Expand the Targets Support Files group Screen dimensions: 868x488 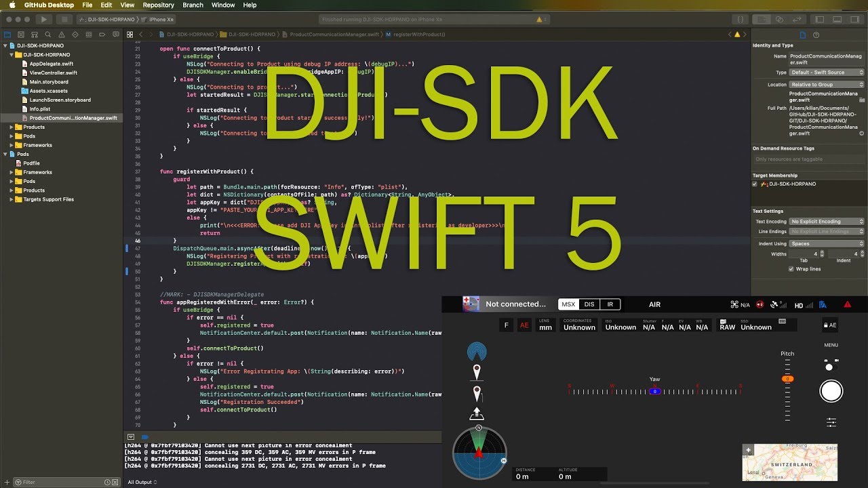pos(13,199)
